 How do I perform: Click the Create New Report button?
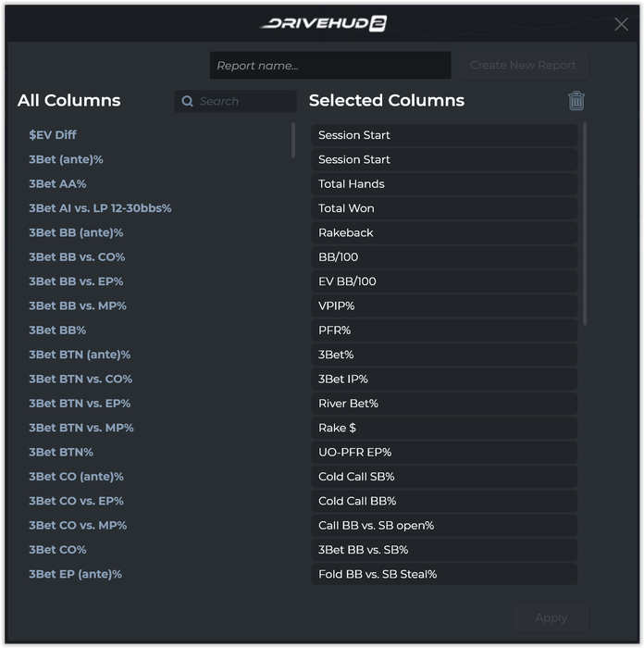click(x=523, y=66)
